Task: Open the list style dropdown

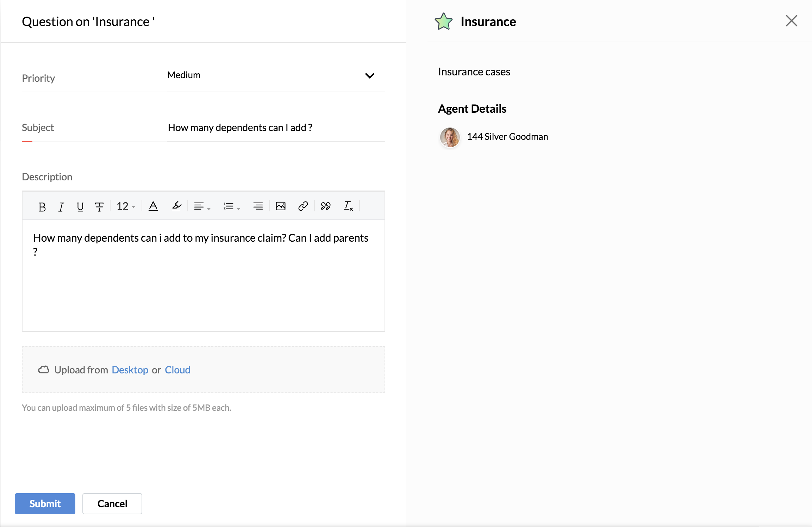Action: pos(231,206)
